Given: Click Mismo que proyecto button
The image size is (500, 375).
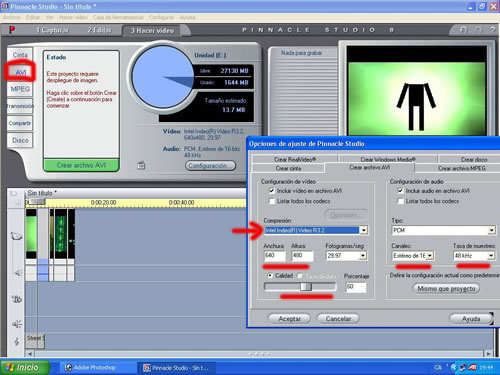Looking at the screenshot, I should (446, 289).
